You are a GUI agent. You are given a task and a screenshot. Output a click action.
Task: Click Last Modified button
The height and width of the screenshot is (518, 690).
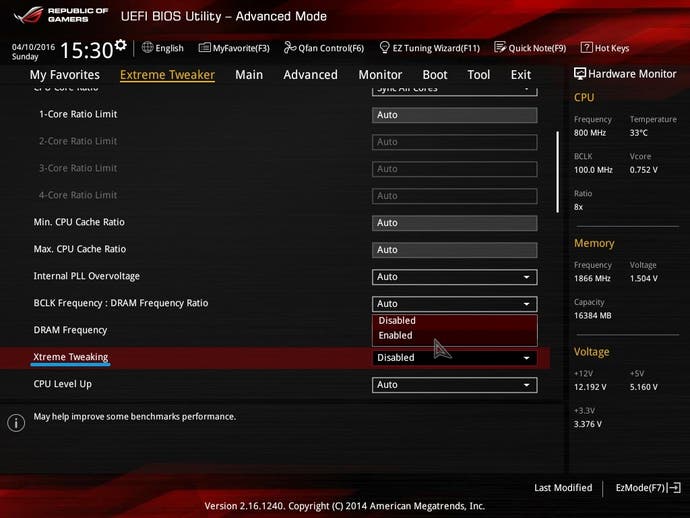click(x=563, y=488)
